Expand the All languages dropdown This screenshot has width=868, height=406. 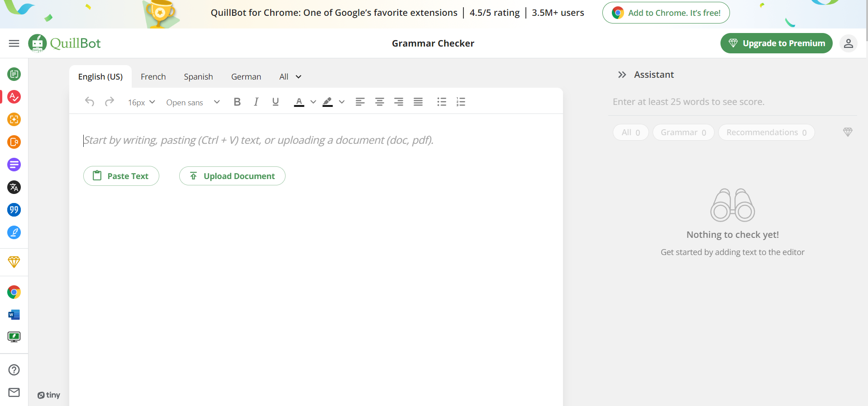[290, 77]
